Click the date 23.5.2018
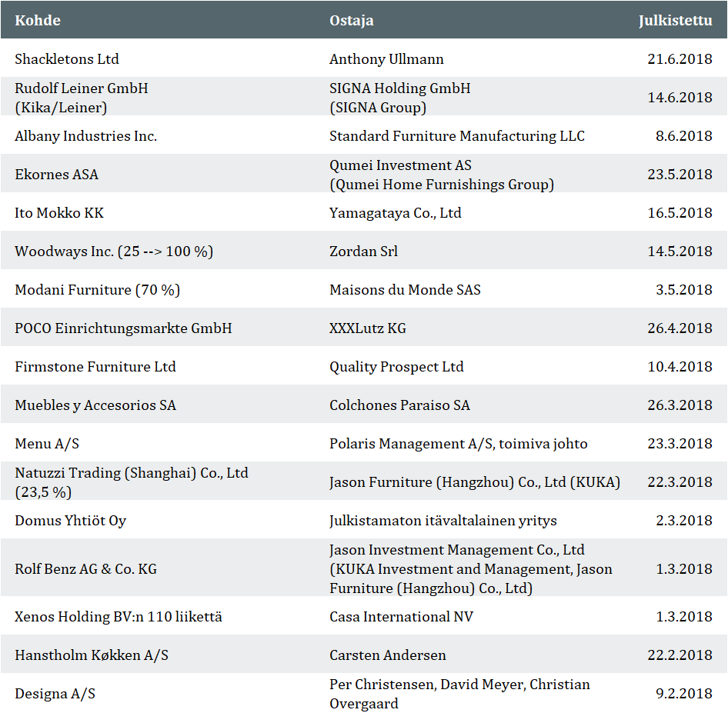Viewport: 728px width, 713px height. tap(680, 175)
